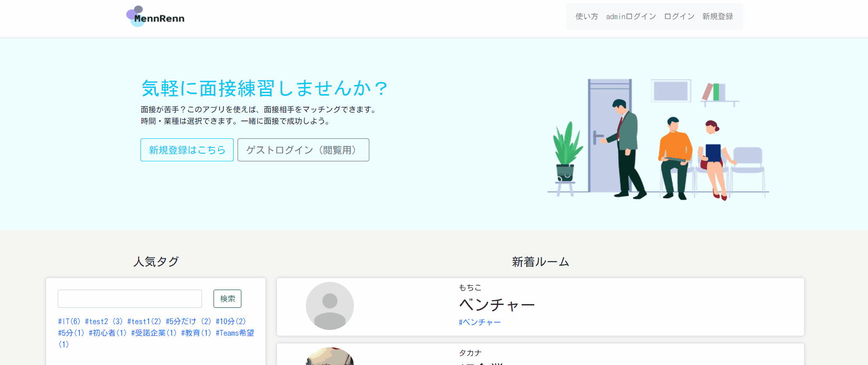Open the 使い方 menu item

point(587,16)
